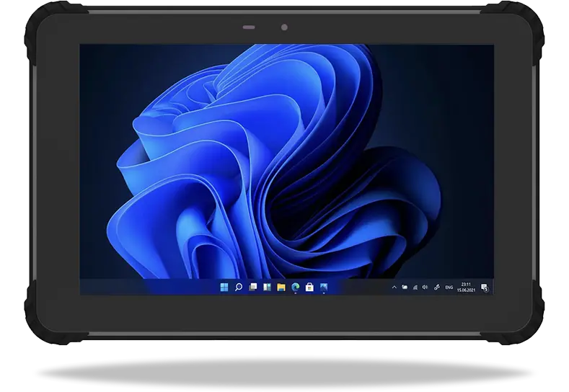Click empty taskbar space right of Photos

(357, 288)
